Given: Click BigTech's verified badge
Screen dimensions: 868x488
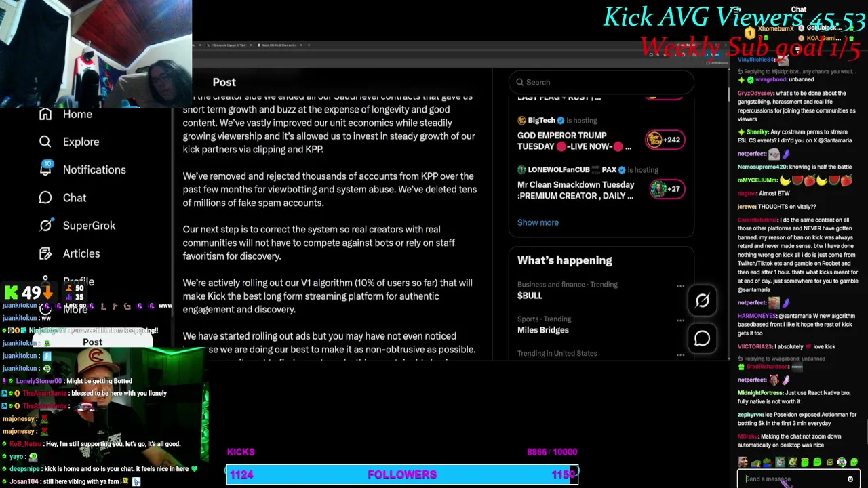Looking at the screenshot, I should pos(560,120).
